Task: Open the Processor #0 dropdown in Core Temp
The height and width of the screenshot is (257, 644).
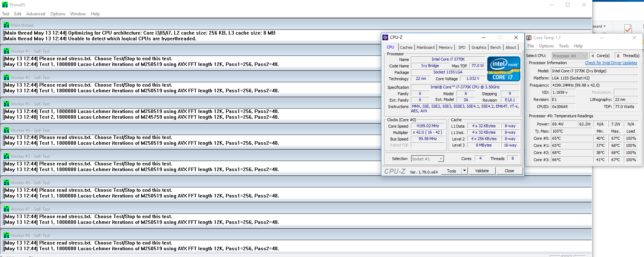Action: pyautogui.click(x=569, y=56)
